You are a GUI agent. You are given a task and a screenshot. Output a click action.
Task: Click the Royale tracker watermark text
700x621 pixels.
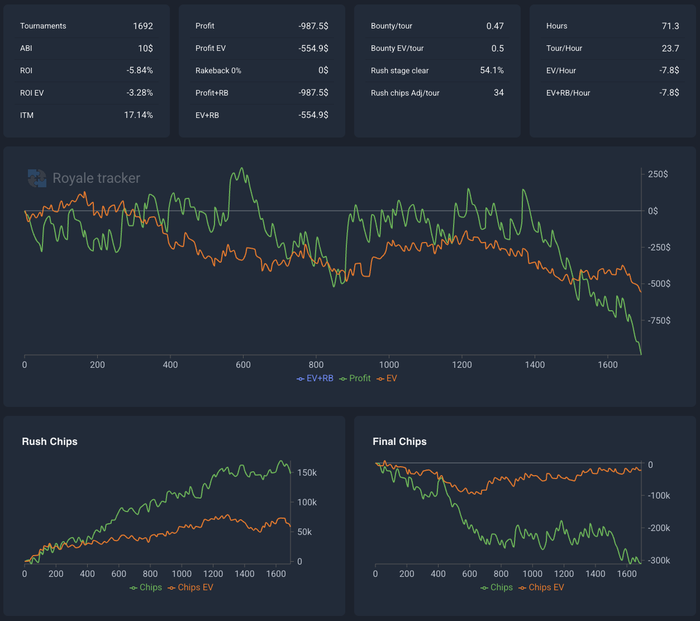(96, 178)
